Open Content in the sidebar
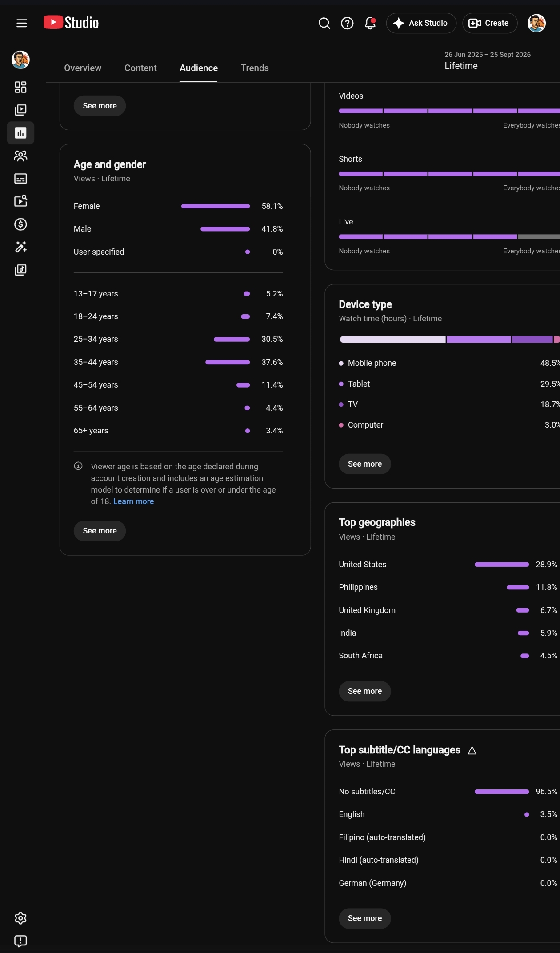560x953 pixels. click(20, 110)
